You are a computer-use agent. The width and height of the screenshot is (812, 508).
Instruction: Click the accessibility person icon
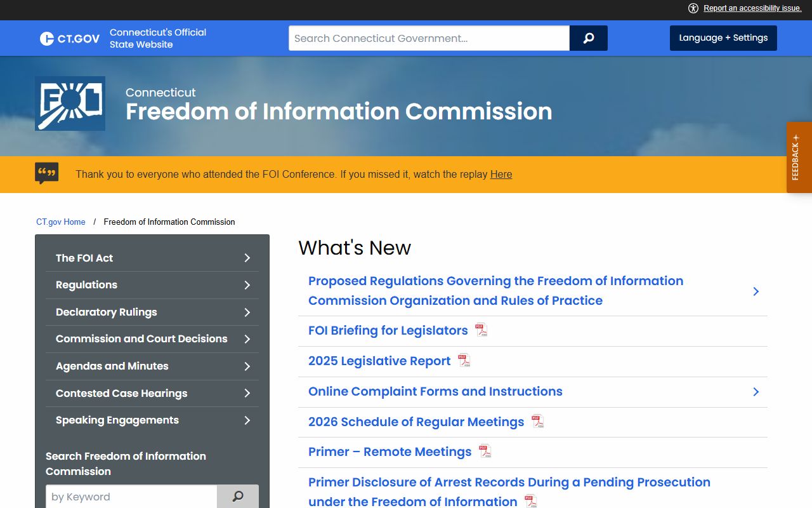[693, 8]
